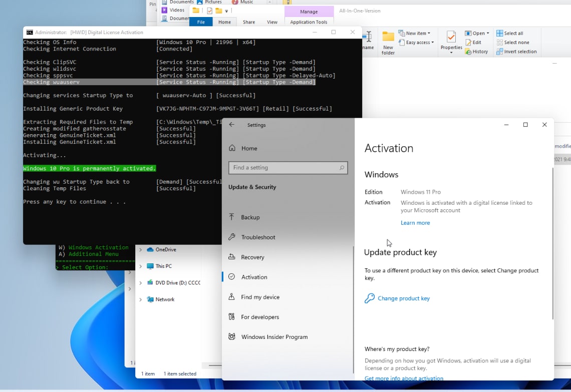Open File tab in File Explorer
Screen dimensions: 571x392
pos(201,22)
